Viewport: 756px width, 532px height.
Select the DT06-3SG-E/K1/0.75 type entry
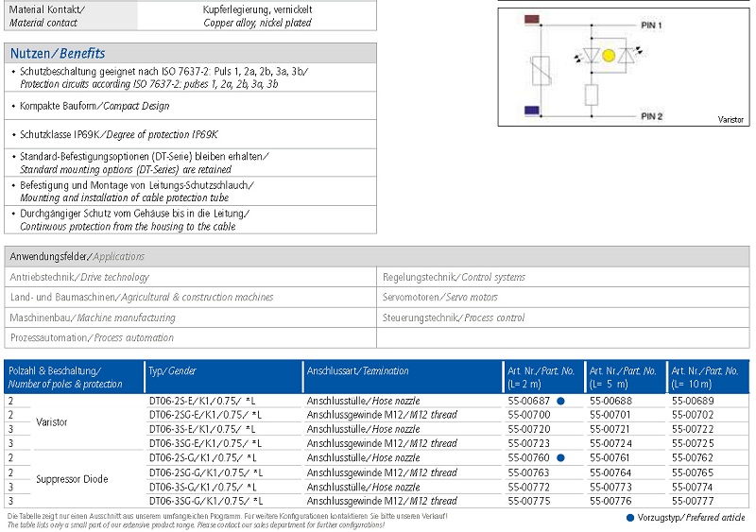point(205,444)
